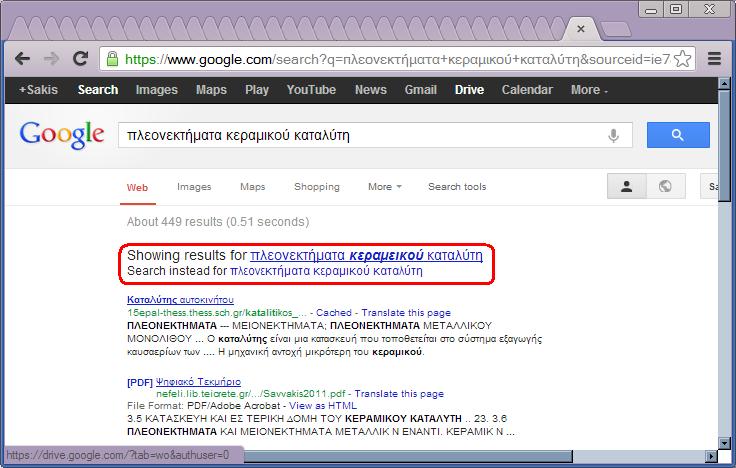Select the global results globe icon

click(x=665, y=186)
